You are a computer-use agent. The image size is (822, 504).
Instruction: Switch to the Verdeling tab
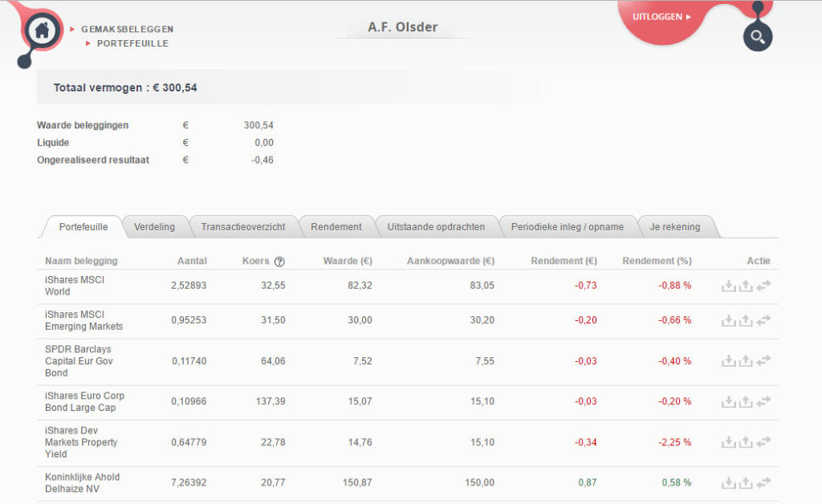click(x=155, y=227)
